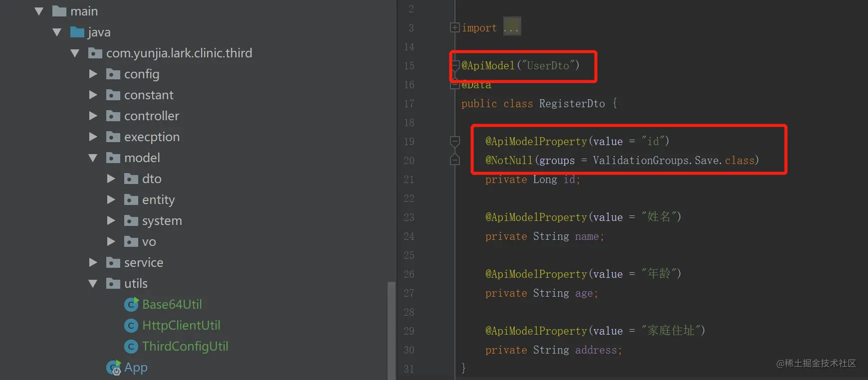Open HttpClientUtil in the project tree
Image resolution: width=868 pixels, height=380 pixels.
click(181, 325)
